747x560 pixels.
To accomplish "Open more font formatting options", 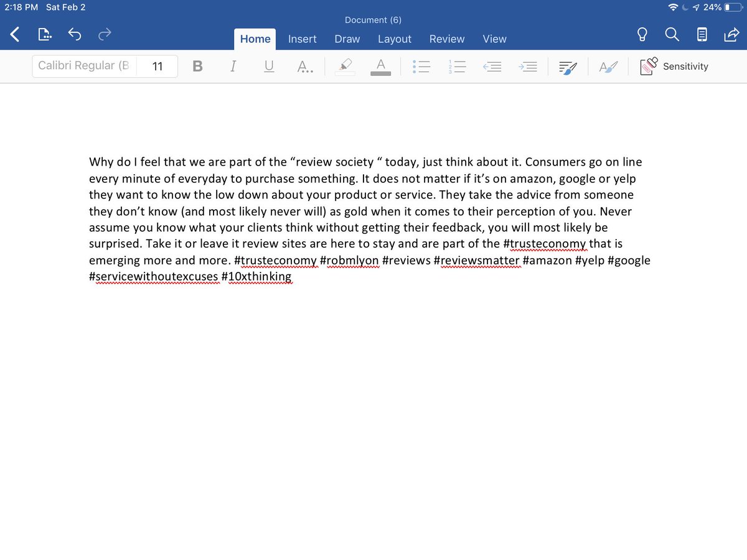I will point(305,67).
